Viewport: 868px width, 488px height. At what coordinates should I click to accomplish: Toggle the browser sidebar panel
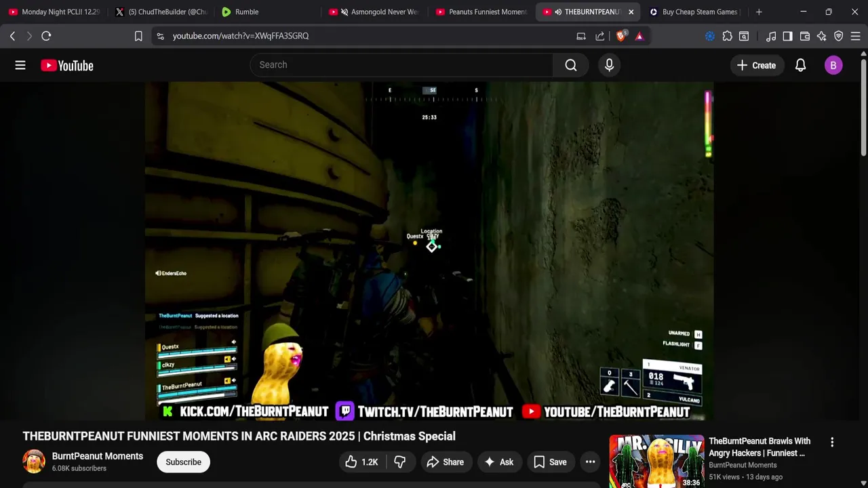(x=787, y=36)
